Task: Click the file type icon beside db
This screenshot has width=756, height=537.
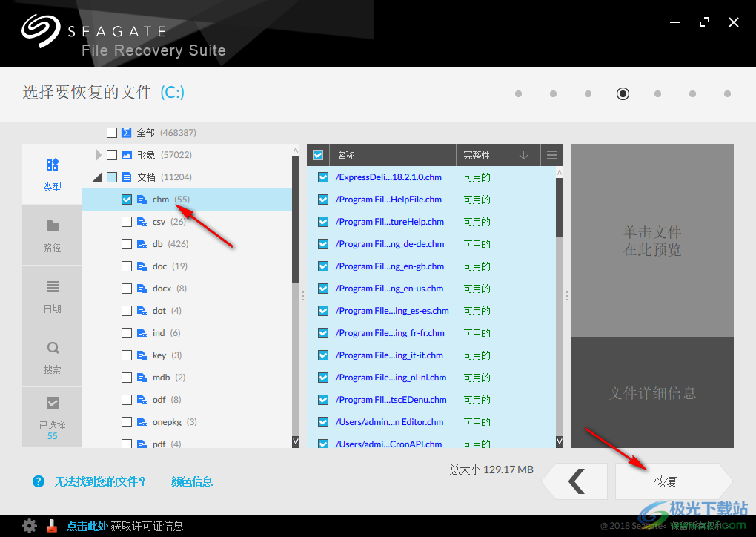Action: point(142,244)
